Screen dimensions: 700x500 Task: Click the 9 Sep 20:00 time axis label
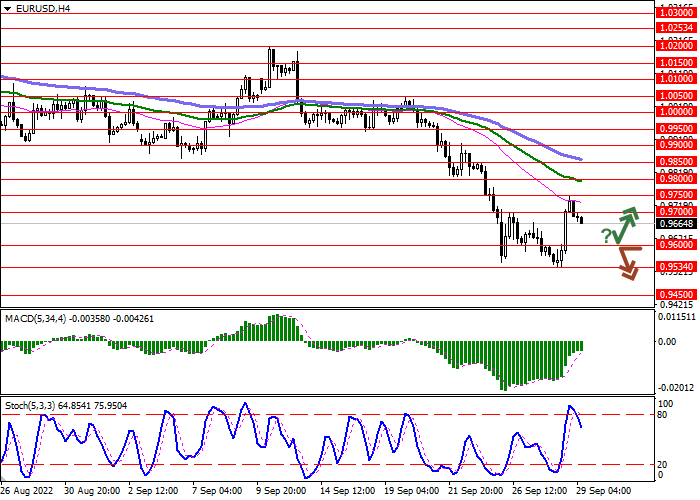click(279, 492)
